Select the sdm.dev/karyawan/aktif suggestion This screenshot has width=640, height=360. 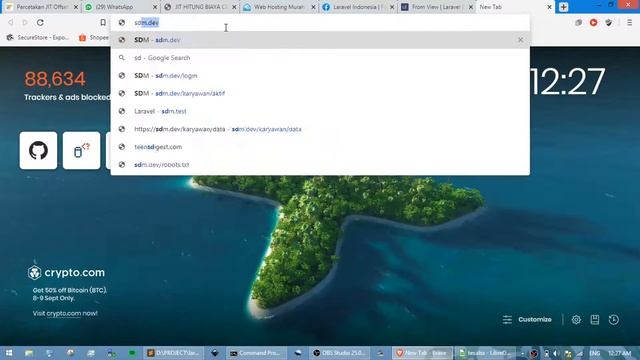pos(320,93)
